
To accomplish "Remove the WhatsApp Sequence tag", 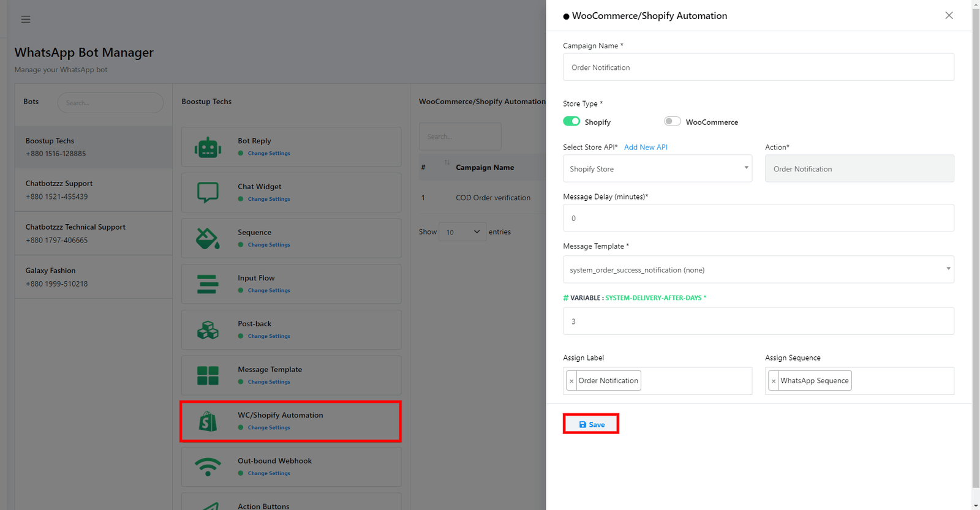I will [x=774, y=381].
